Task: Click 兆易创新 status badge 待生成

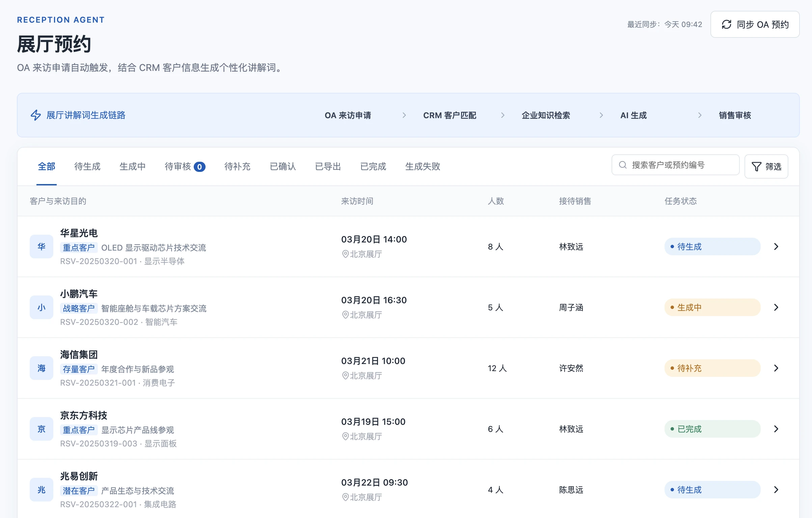Action: 712,490
